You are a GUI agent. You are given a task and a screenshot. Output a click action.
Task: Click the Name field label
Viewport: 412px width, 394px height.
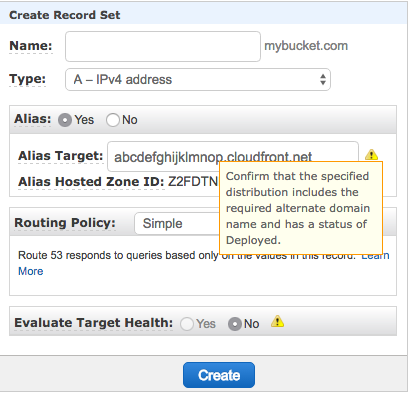point(31,46)
